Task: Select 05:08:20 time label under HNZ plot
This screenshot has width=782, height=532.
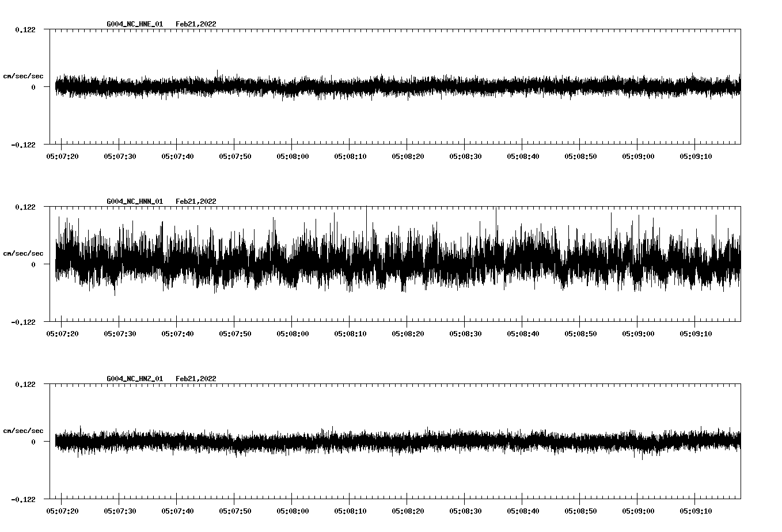Action: [x=408, y=511]
